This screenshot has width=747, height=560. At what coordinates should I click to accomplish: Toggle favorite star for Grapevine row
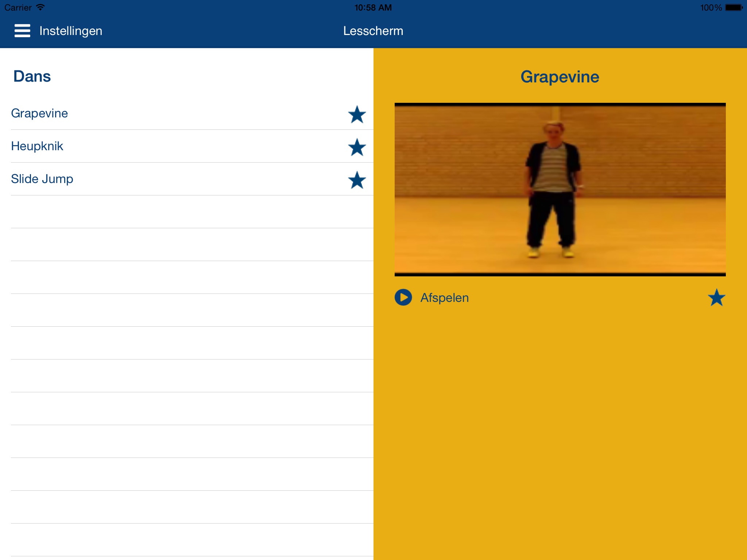(x=357, y=114)
